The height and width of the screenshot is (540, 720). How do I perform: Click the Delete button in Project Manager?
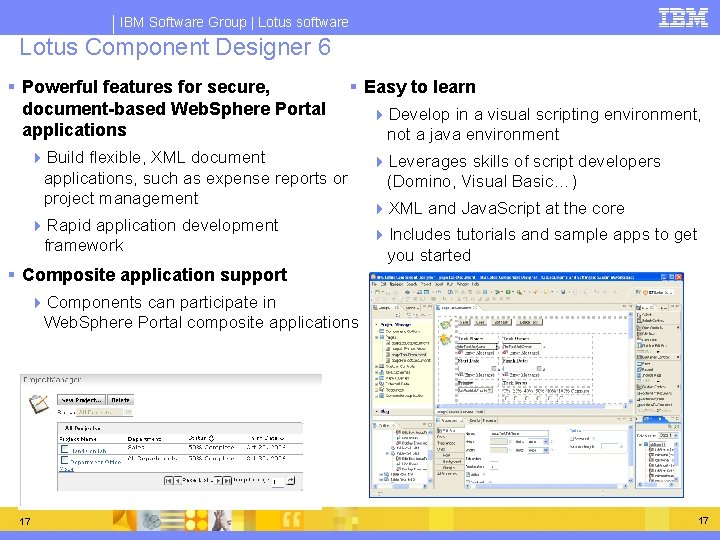120,400
